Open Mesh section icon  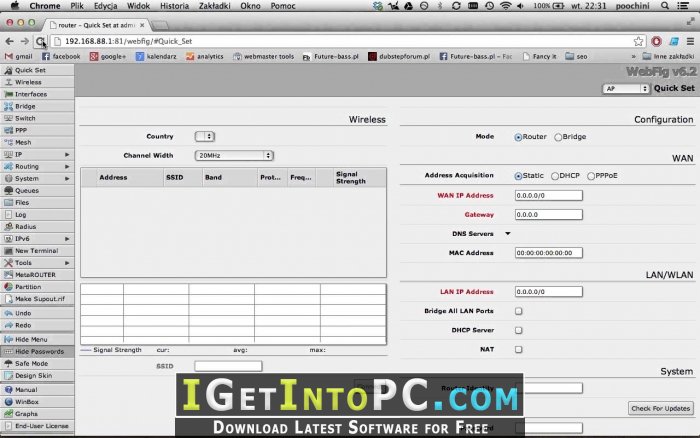pyautogui.click(x=8, y=142)
